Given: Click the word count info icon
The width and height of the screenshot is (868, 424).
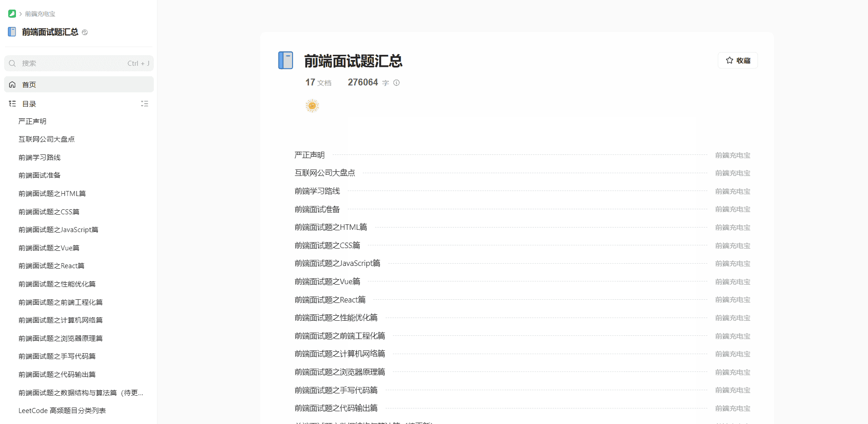Looking at the screenshot, I should tap(397, 83).
